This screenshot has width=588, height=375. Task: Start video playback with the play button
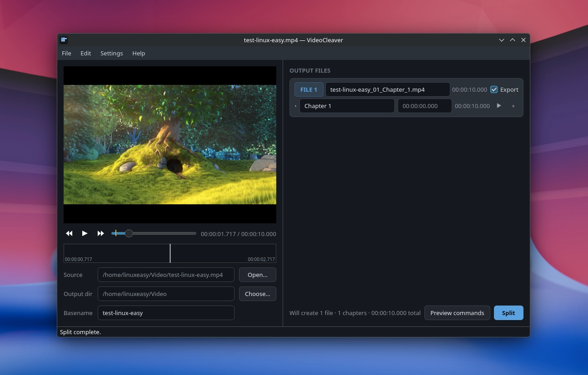click(85, 233)
